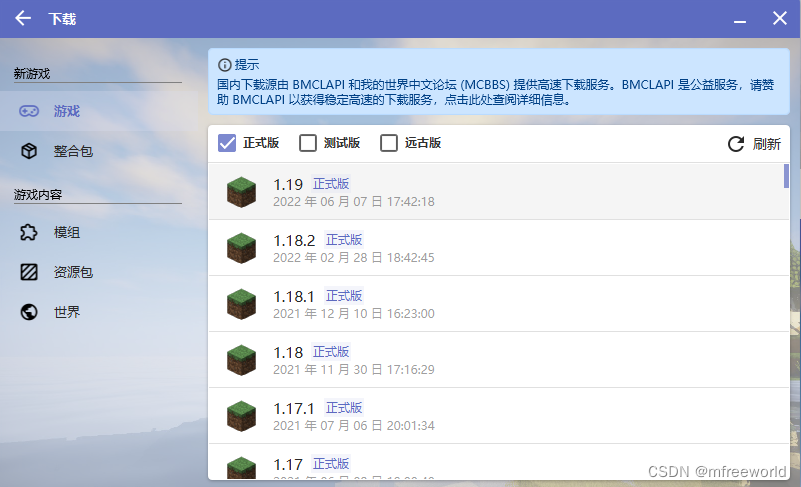Click the grass block icon for 1.18.2
This screenshot has height=487, width=801.
click(241, 248)
